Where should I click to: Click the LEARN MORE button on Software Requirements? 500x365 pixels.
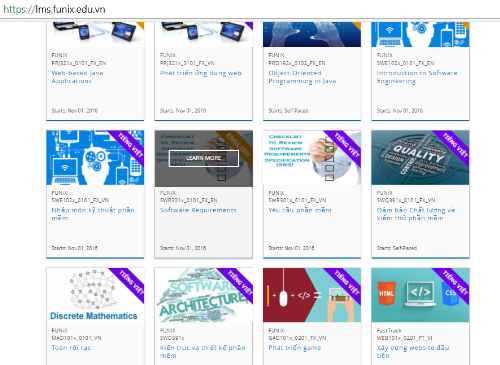[x=204, y=158]
